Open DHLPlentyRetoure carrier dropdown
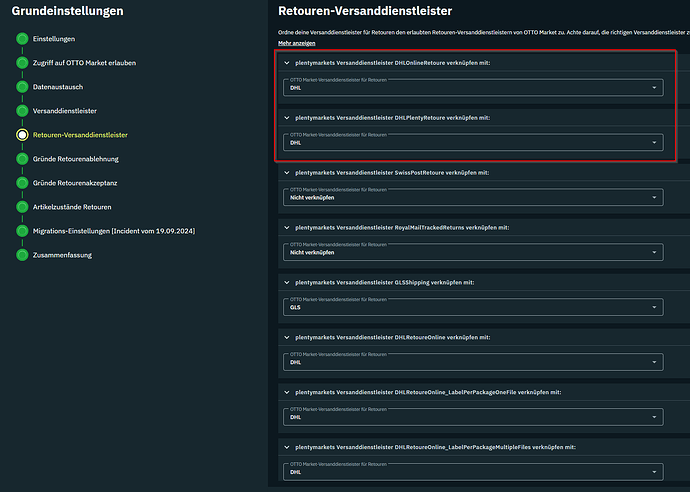This screenshot has width=690, height=492. pos(473,143)
